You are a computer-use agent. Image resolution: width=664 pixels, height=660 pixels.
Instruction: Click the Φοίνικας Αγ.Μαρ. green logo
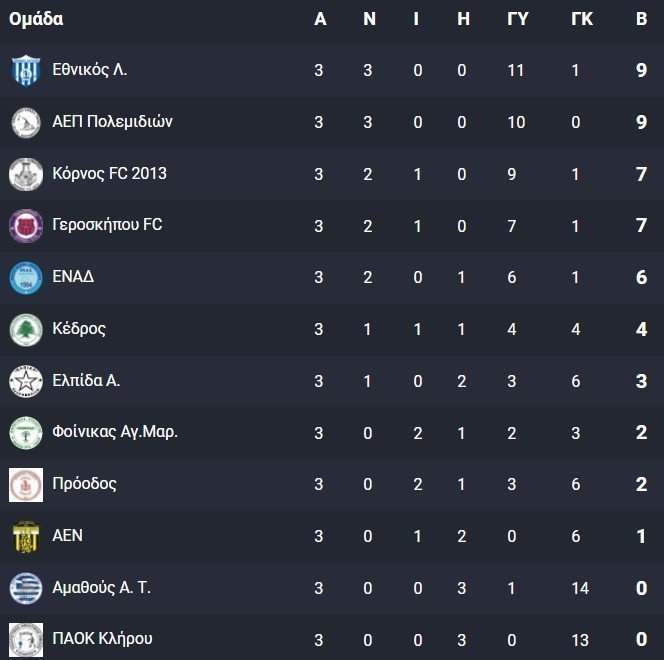click(x=26, y=433)
